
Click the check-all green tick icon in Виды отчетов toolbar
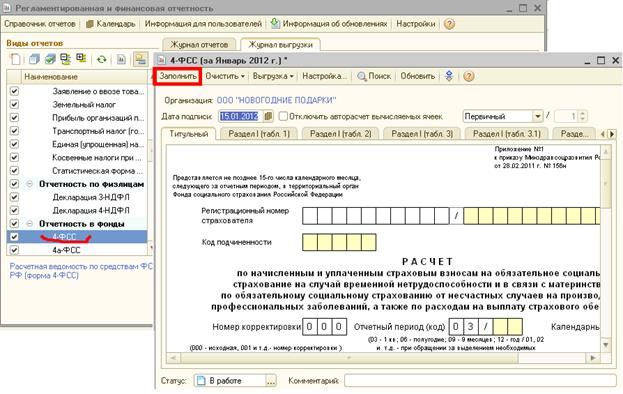50,60
